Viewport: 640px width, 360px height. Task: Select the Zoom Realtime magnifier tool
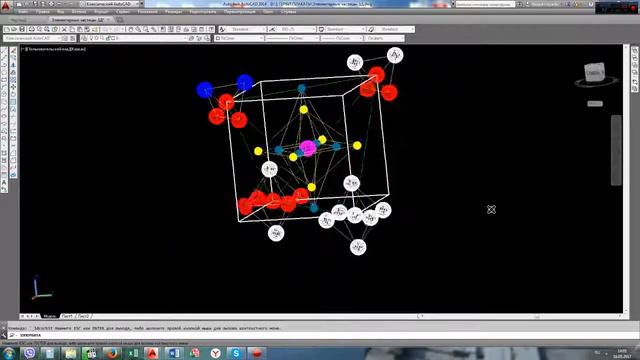[x=138, y=29]
